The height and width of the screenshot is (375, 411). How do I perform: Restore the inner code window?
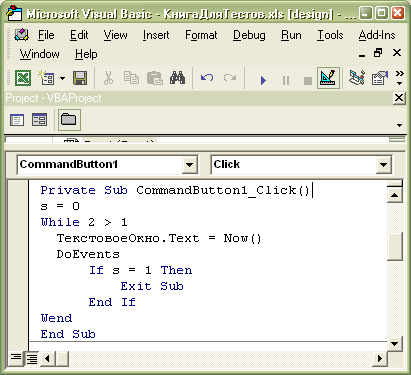pos(378,53)
